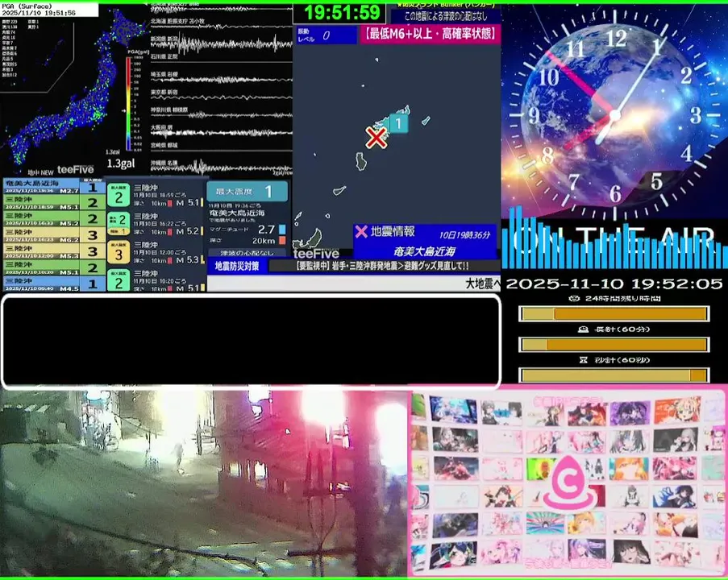Click the teal intensity 1 marker on Amami map
This screenshot has height=580, width=728.
click(398, 123)
